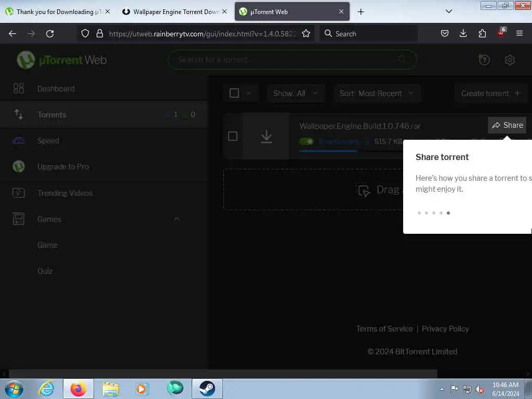Expand the select-all dropdown arrow
The image size is (532, 399).
(x=249, y=94)
